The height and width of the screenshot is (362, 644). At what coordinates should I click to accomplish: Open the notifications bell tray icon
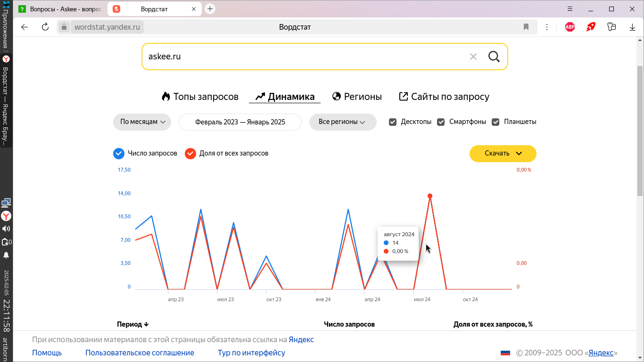(6, 255)
